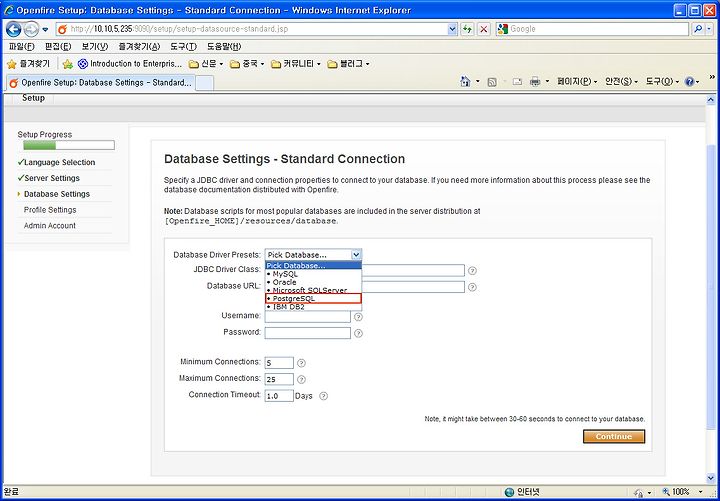Open the 커뮤니티 favorites folder
The height and width of the screenshot is (501, 720).
click(x=296, y=64)
